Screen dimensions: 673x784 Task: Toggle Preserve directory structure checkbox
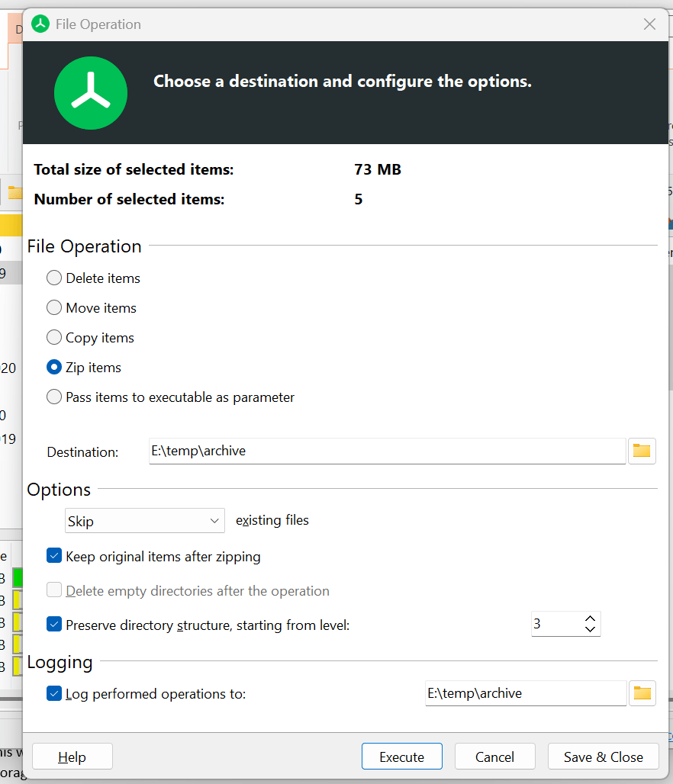[54, 625]
